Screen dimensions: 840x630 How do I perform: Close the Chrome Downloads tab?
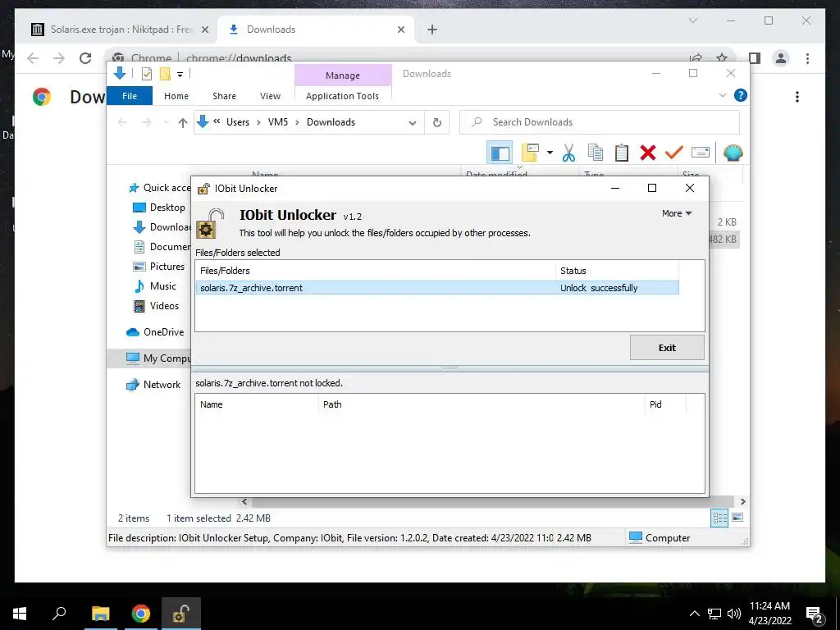[400, 30]
